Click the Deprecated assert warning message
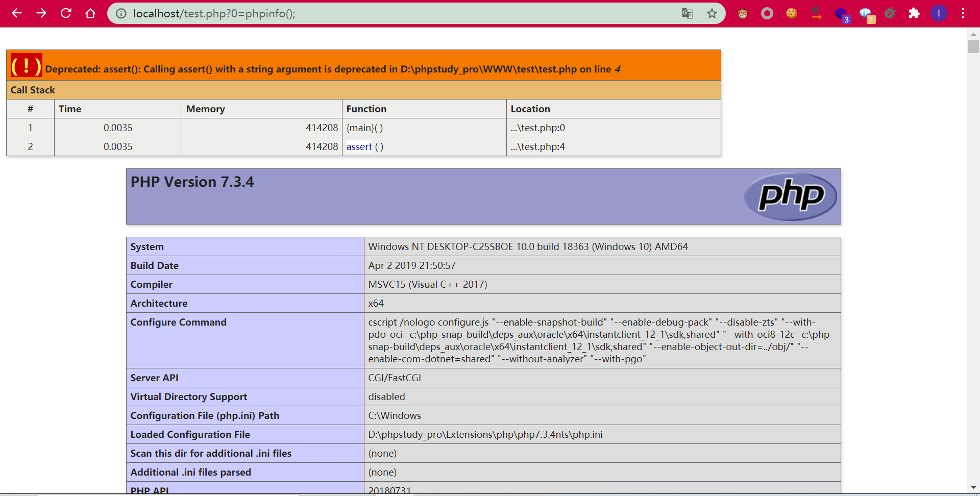980x496 pixels. (333, 69)
